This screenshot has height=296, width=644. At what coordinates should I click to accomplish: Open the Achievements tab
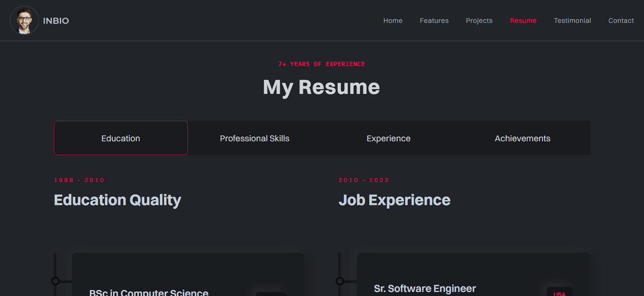pyautogui.click(x=522, y=138)
